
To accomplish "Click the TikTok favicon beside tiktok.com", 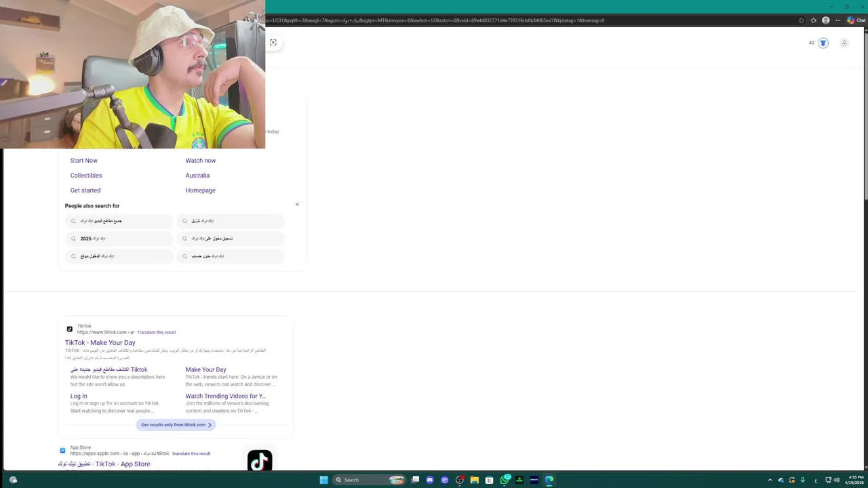I will [69, 329].
